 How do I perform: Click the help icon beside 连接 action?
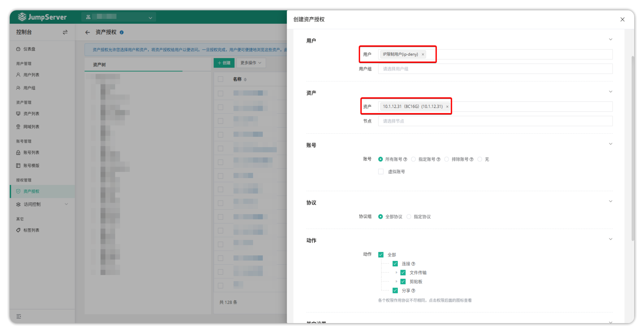tap(413, 264)
